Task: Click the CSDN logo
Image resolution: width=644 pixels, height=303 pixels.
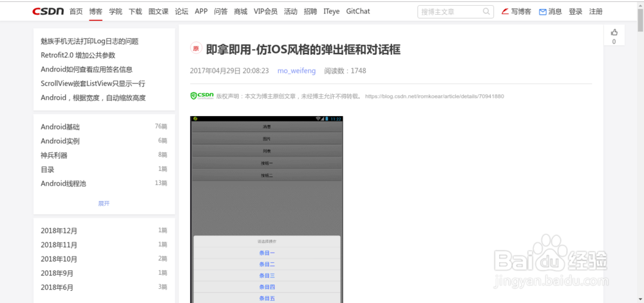Action: (x=48, y=12)
